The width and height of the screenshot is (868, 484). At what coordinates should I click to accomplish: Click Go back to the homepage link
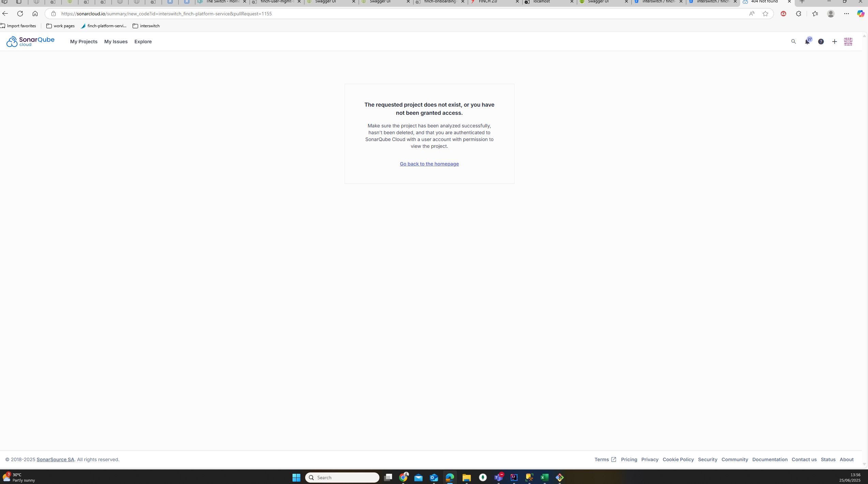pos(429,164)
